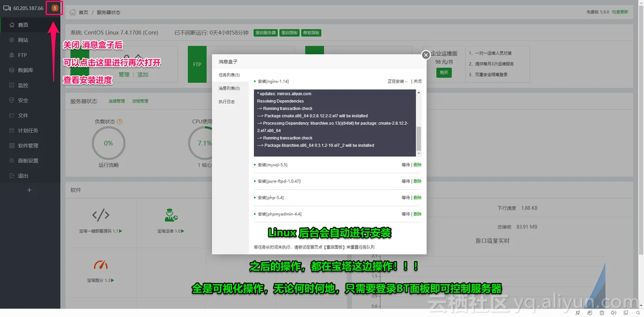
Task: Open 宝塔跑分 1.3 speedometer icon
Action: click(x=101, y=265)
